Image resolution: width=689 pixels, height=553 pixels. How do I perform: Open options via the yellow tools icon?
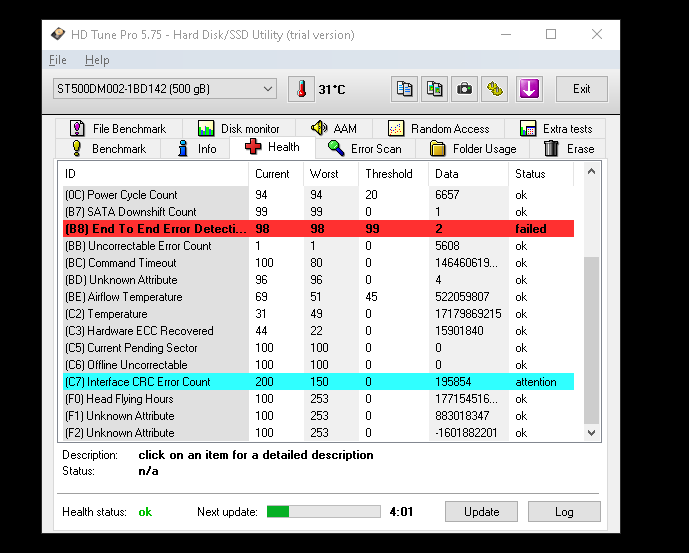click(494, 89)
